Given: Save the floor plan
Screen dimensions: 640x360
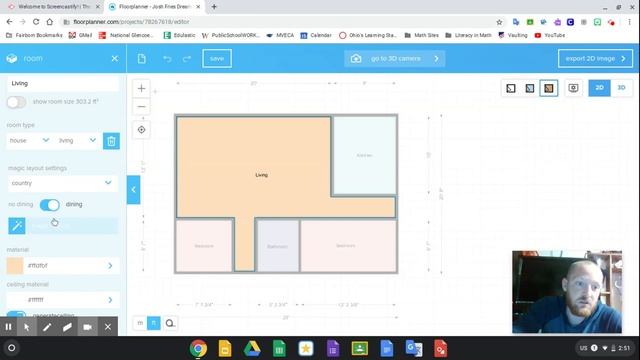Looking at the screenshot, I should [x=217, y=58].
